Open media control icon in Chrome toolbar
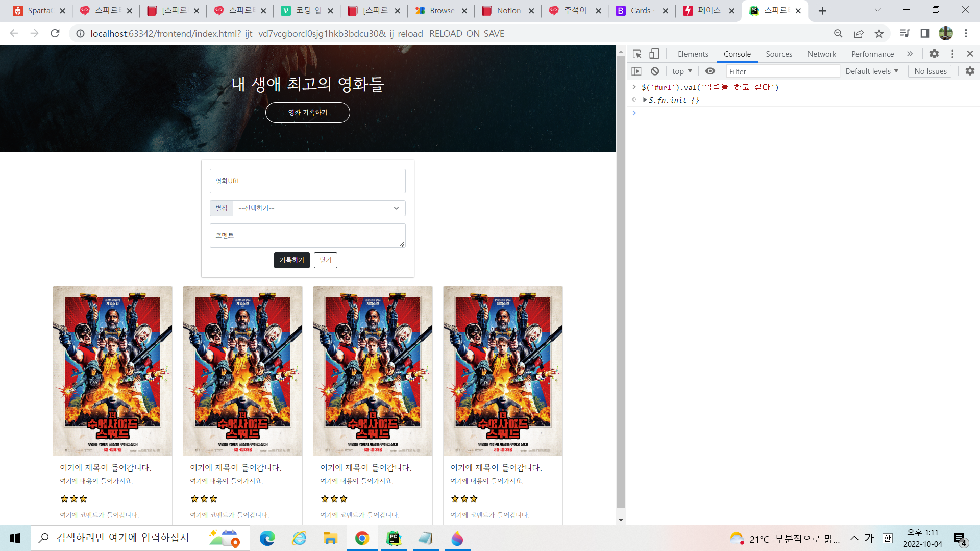 coord(904,33)
